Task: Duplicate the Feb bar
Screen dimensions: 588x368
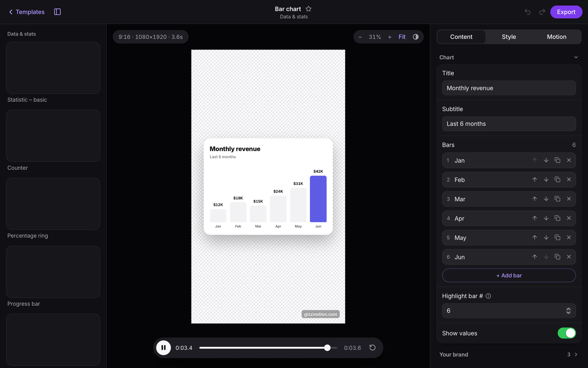Action: click(557, 180)
